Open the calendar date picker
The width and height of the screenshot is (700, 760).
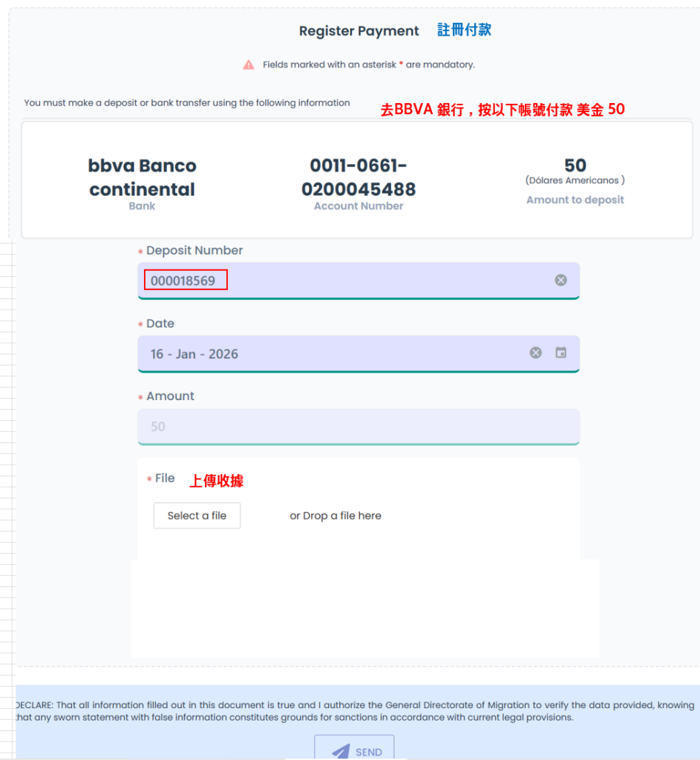[561, 353]
